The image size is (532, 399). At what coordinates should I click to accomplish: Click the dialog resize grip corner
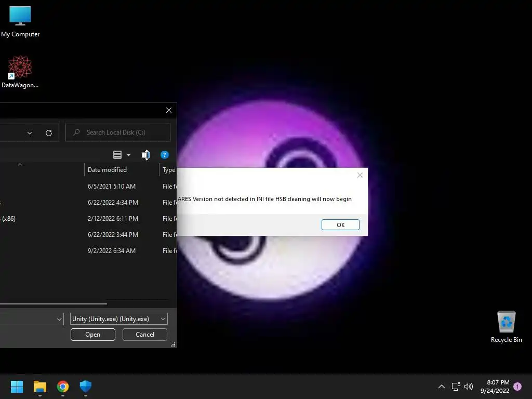173,344
